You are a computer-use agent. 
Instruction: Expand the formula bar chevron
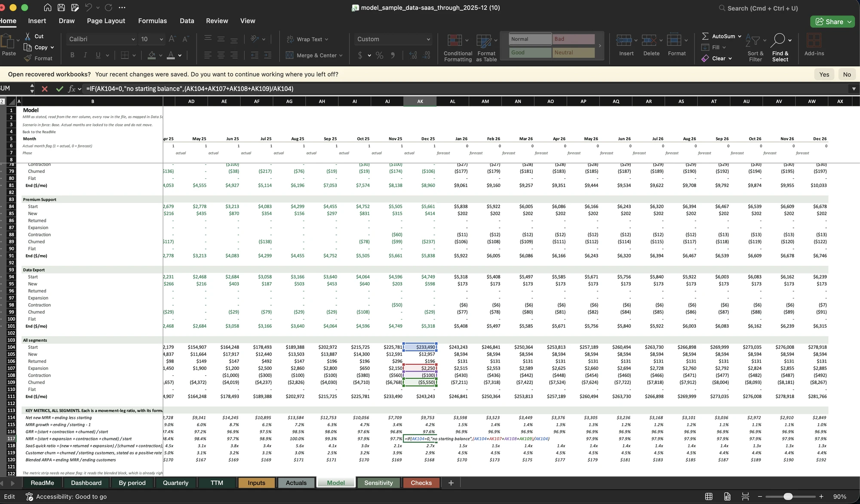point(854,89)
